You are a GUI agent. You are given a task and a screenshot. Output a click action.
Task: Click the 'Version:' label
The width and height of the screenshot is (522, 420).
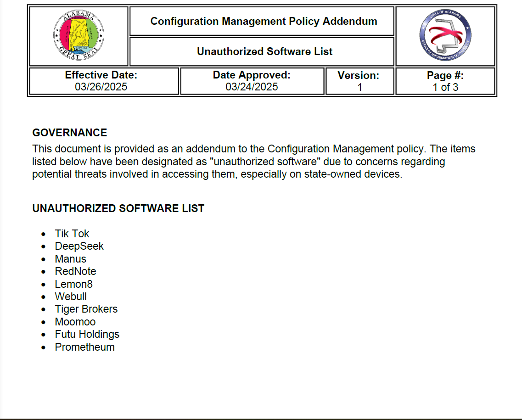coord(359,76)
